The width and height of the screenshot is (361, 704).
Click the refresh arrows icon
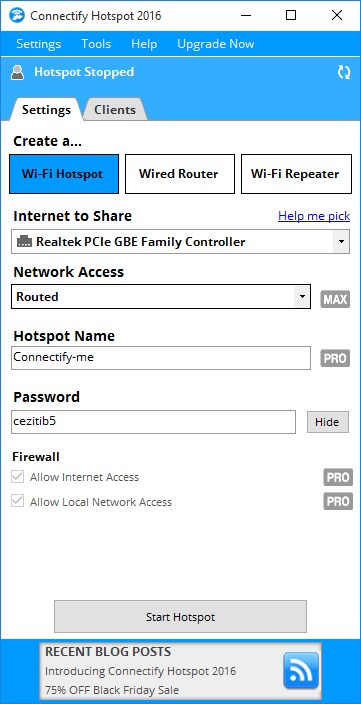pyautogui.click(x=344, y=72)
